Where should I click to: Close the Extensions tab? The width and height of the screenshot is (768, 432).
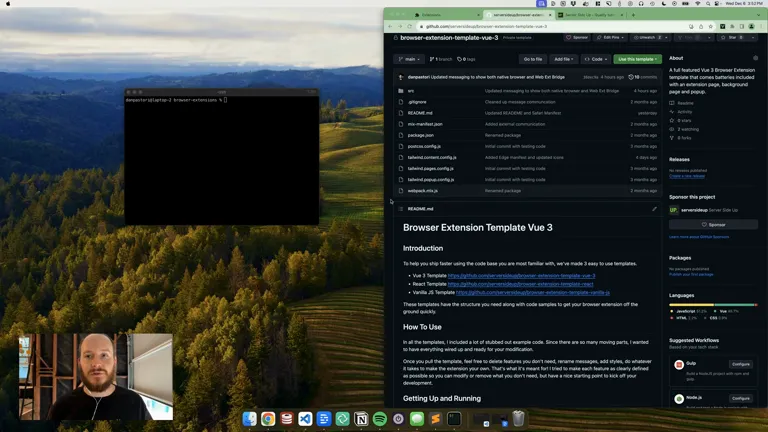478,15
